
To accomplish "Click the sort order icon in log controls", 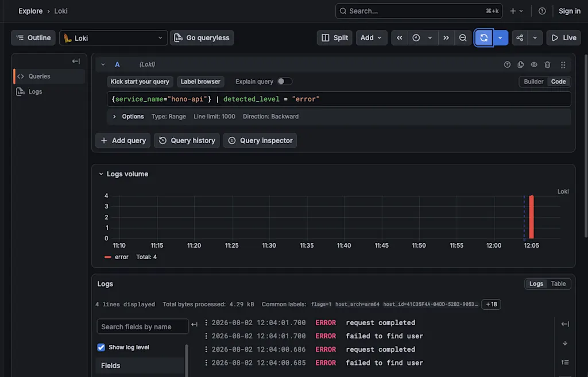I will click(565, 363).
